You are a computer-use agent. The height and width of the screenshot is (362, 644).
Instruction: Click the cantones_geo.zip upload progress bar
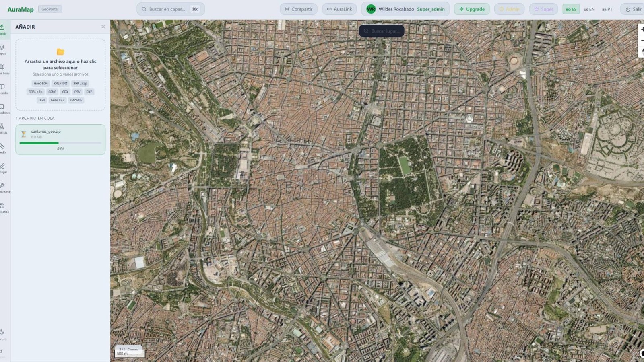tap(60, 143)
